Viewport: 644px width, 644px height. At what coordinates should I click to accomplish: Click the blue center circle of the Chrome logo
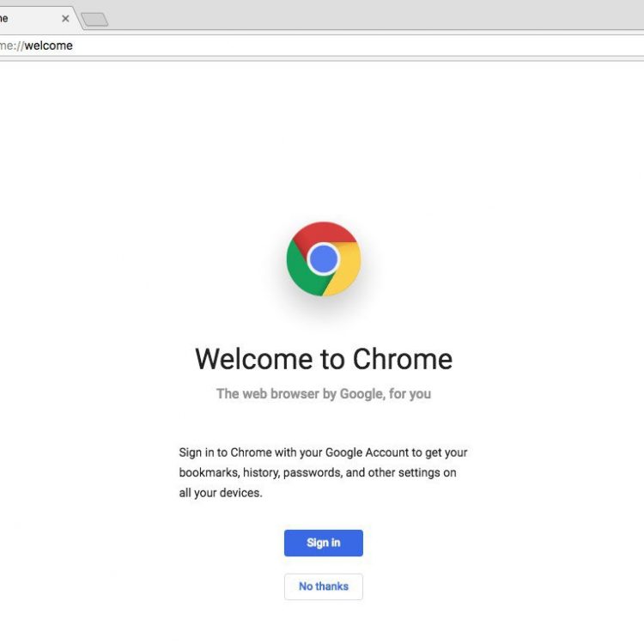tap(323, 258)
